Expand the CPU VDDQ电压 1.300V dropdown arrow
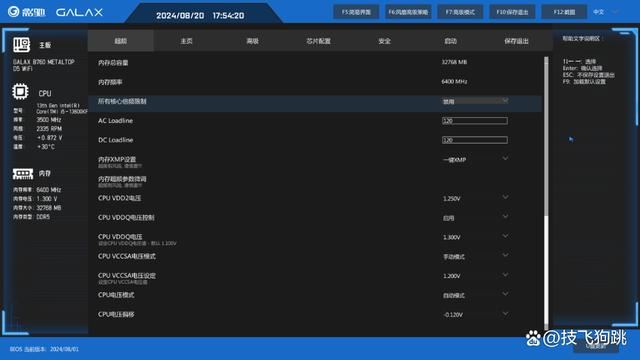This screenshot has height=360, width=640. click(505, 236)
